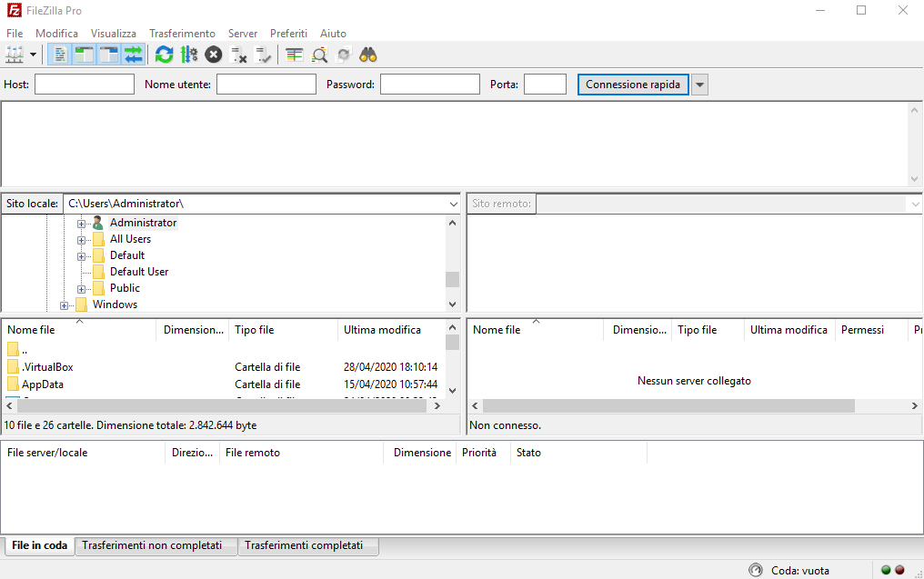Click the green activity indicator light
This screenshot has width=924, height=579.
886,570
